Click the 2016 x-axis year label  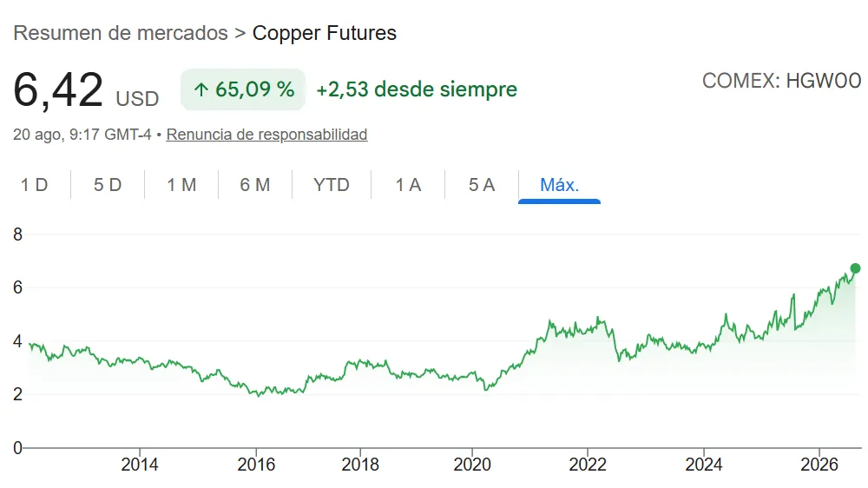256,464
